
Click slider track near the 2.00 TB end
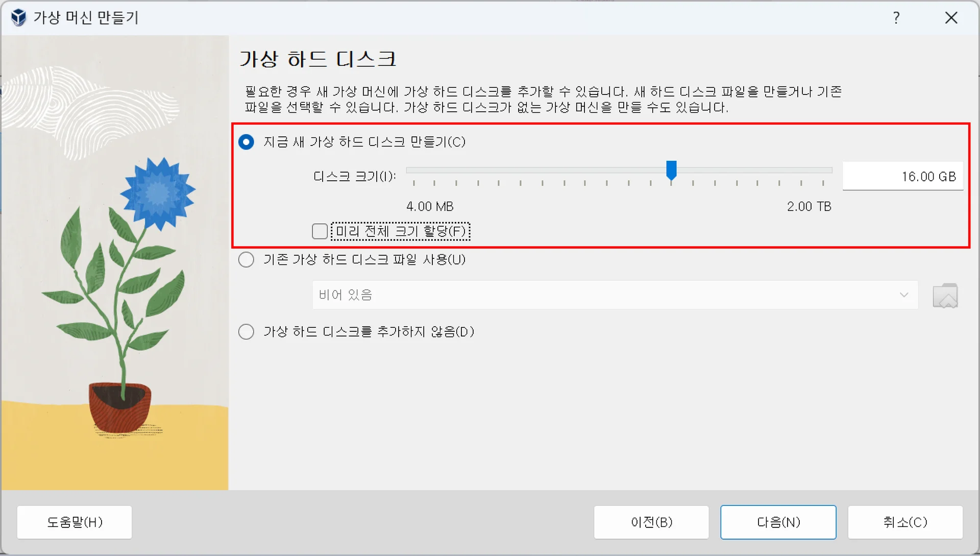[x=823, y=170]
